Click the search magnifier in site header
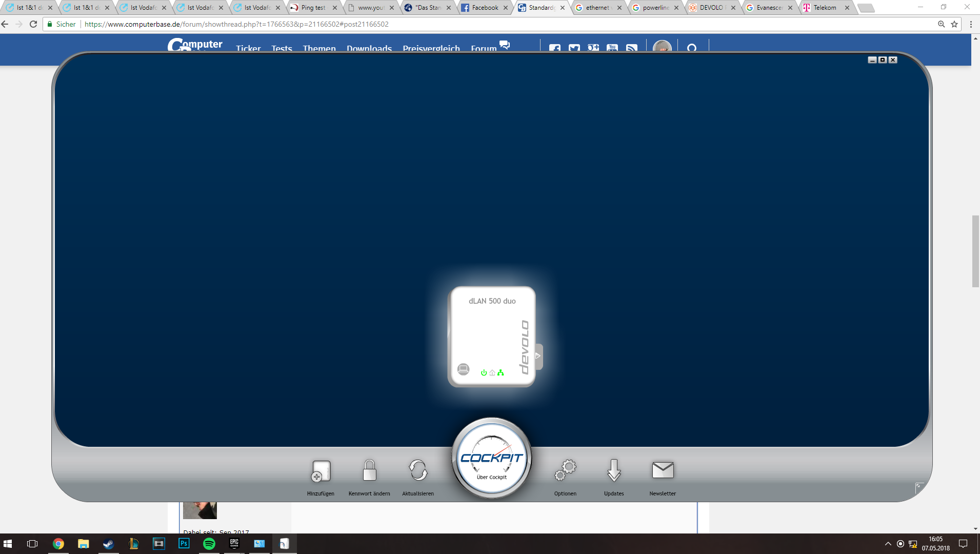The width and height of the screenshot is (980, 554). tap(692, 48)
